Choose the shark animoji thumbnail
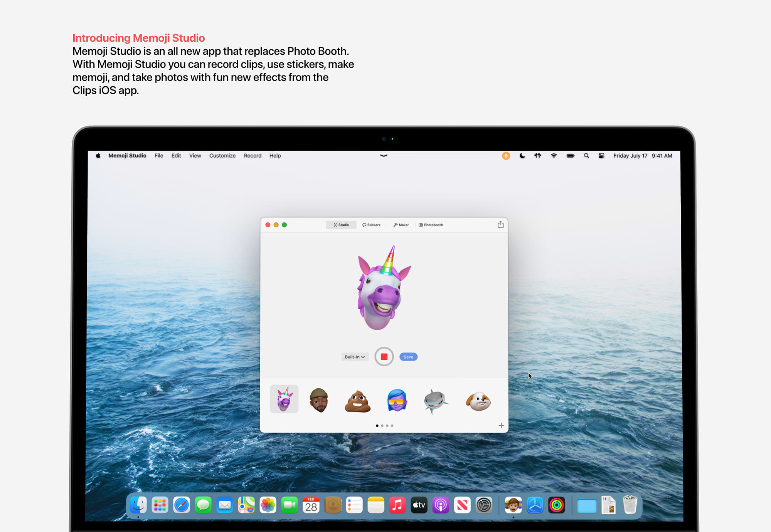 [x=436, y=401]
